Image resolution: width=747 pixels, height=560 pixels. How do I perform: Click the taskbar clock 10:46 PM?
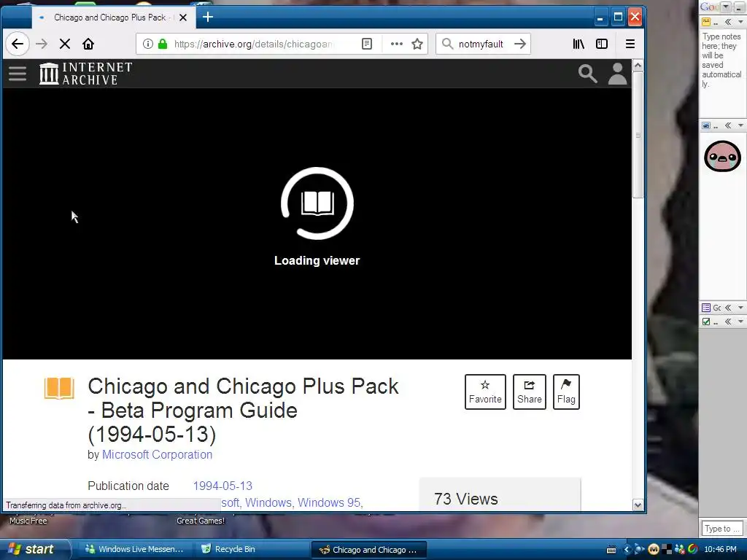pyautogui.click(x=720, y=550)
